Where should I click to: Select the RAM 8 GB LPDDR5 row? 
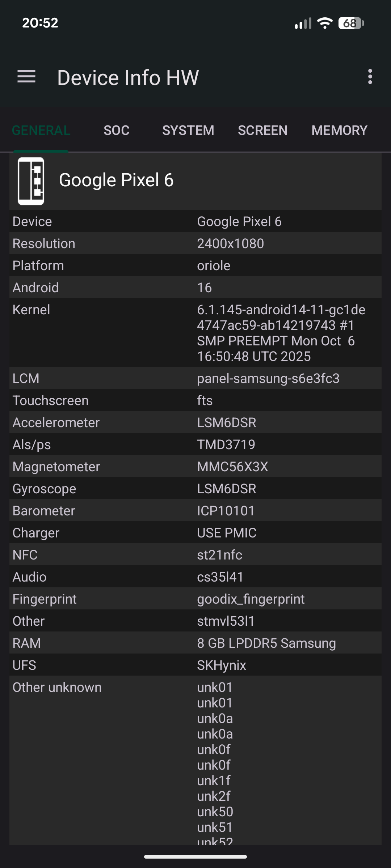coord(195,643)
